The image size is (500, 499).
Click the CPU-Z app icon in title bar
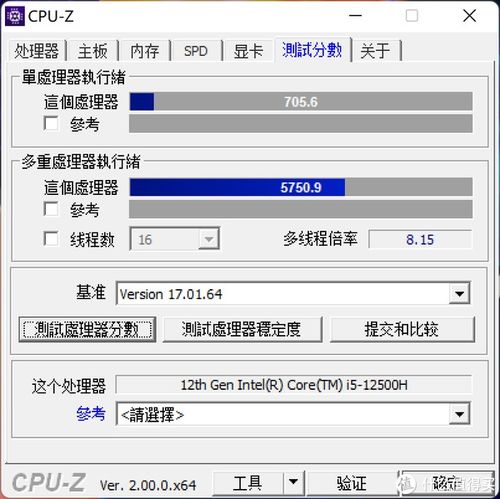(x=14, y=16)
